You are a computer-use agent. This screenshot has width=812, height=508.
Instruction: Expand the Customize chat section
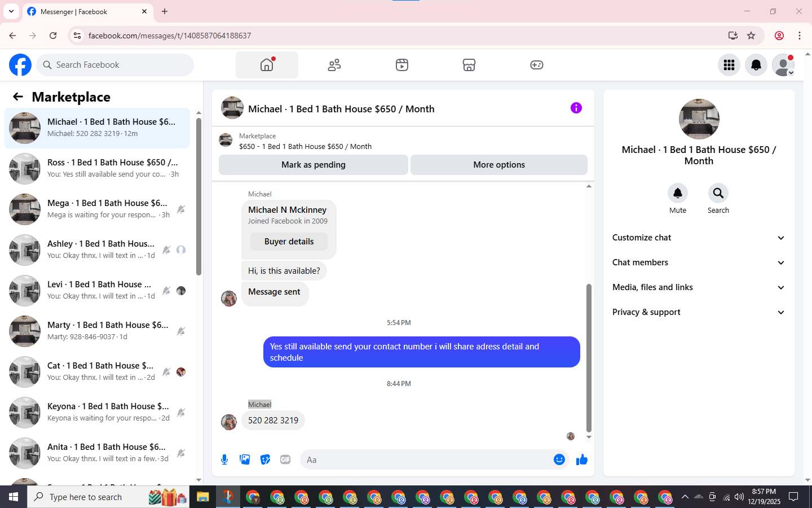699,238
